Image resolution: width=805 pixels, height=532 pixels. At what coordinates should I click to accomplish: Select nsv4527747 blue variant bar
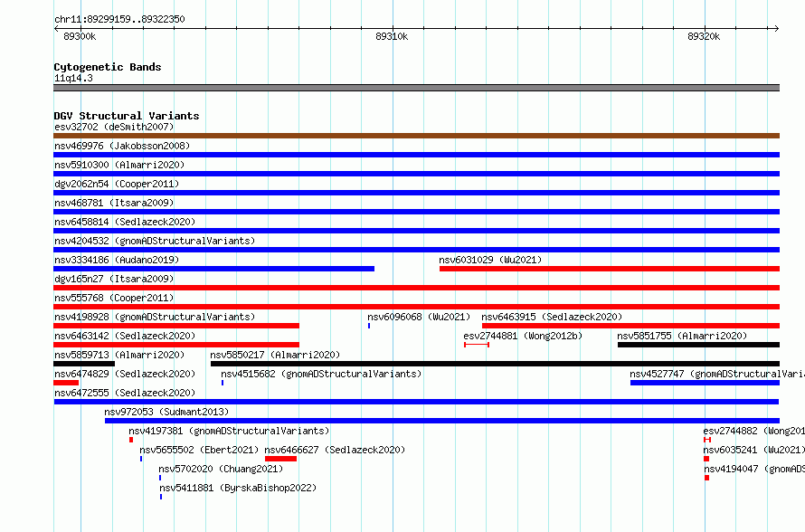705,383
